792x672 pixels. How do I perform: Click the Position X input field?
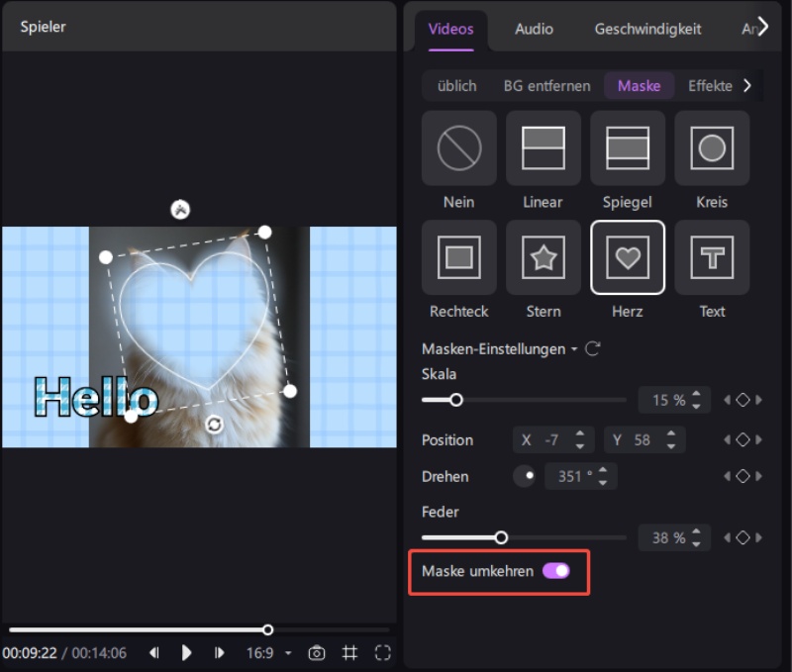click(x=554, y=439)
